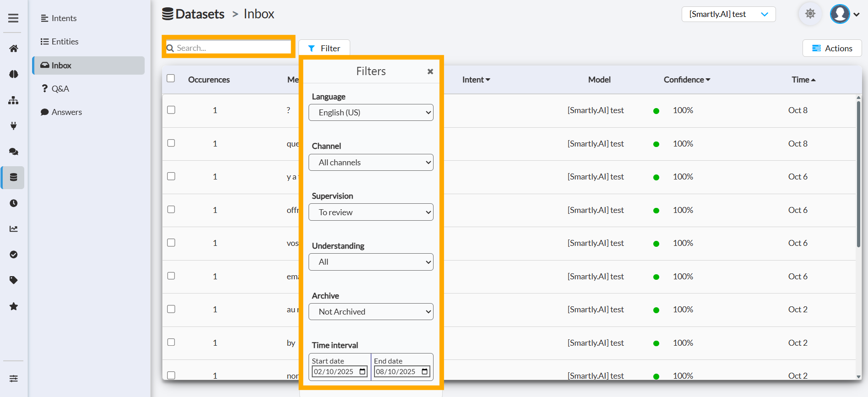Open the sitemap hierarchy sidebar icon

14,100
